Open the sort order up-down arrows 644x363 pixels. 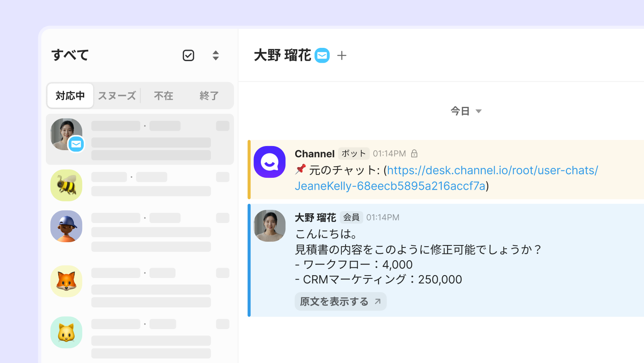tap(215, 55)
